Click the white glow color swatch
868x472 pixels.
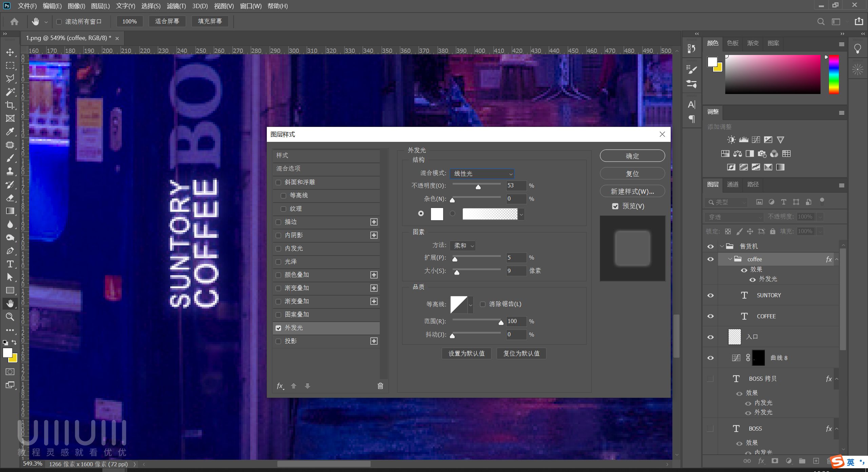pyautogui.click(x=437, y=214)
